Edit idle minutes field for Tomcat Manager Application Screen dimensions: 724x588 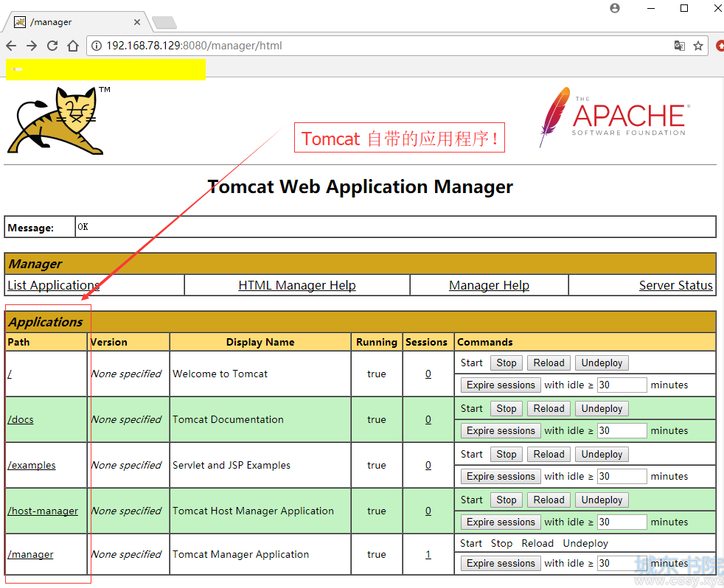point(622,563)
